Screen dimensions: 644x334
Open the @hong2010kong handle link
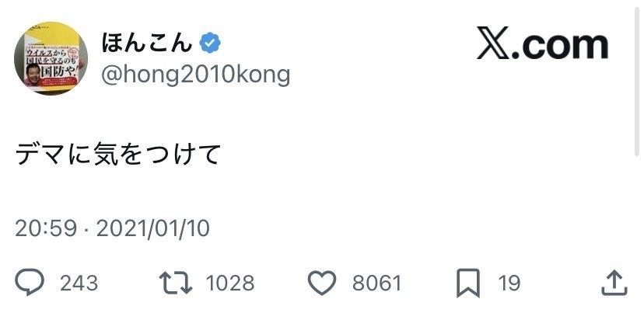click(x=195, y=74)
